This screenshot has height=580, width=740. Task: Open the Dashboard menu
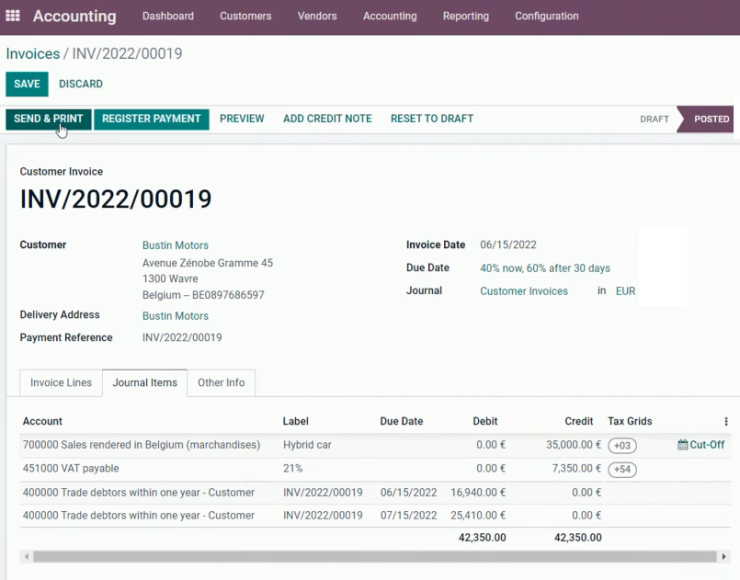(168, 16)
